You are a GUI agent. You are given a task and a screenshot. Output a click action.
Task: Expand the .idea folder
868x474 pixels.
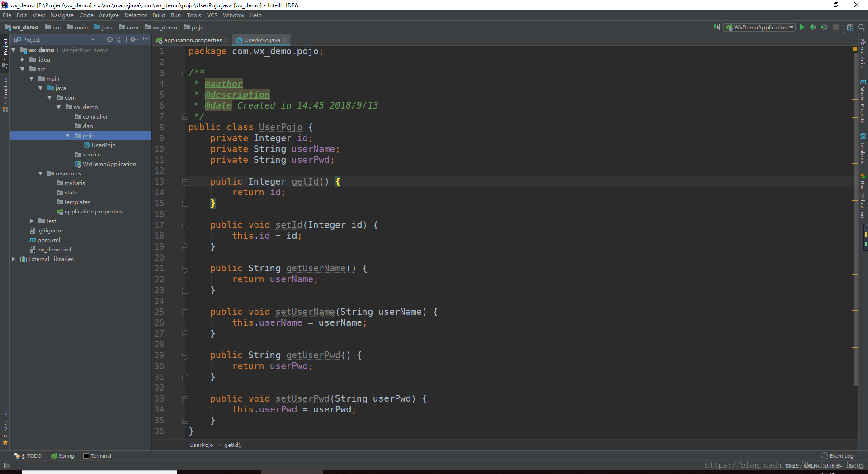pos(23,60)
